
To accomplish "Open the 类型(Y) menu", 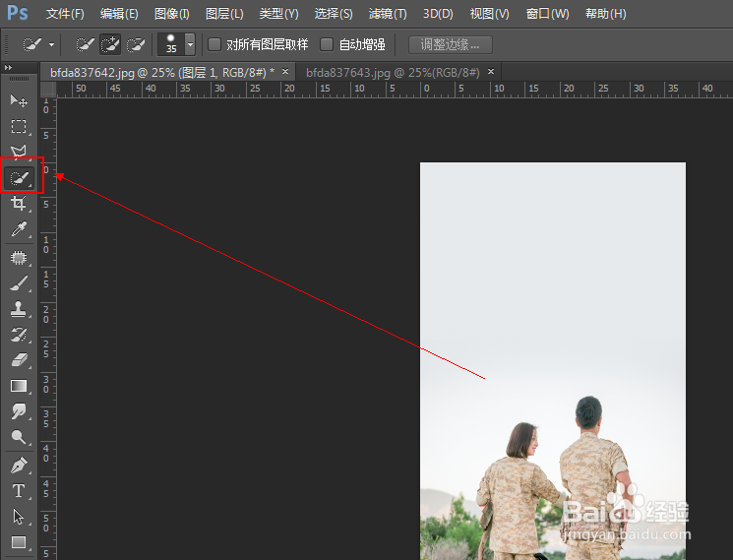I will (278, 14).
